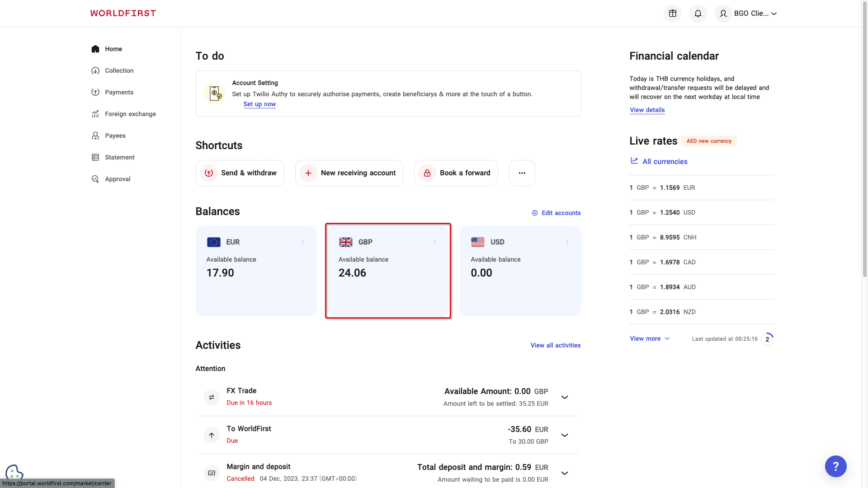Click the WorldFirst logo
The width and height of the screenshot is (868, 488).
click(x=123, y=13)
